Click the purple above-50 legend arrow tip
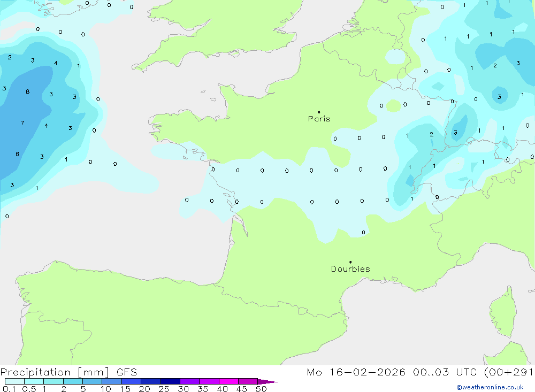 pos(268,381)
